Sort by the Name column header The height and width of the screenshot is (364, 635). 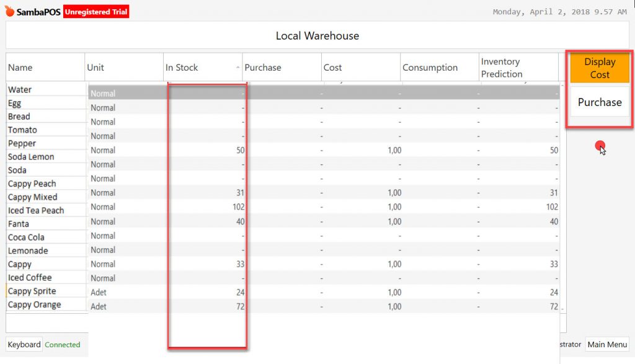[45, 67]
